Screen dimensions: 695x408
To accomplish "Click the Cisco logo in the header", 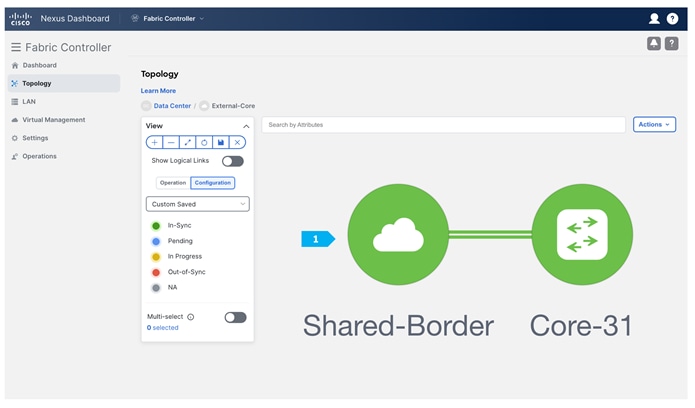I will (x=20, y=19).
